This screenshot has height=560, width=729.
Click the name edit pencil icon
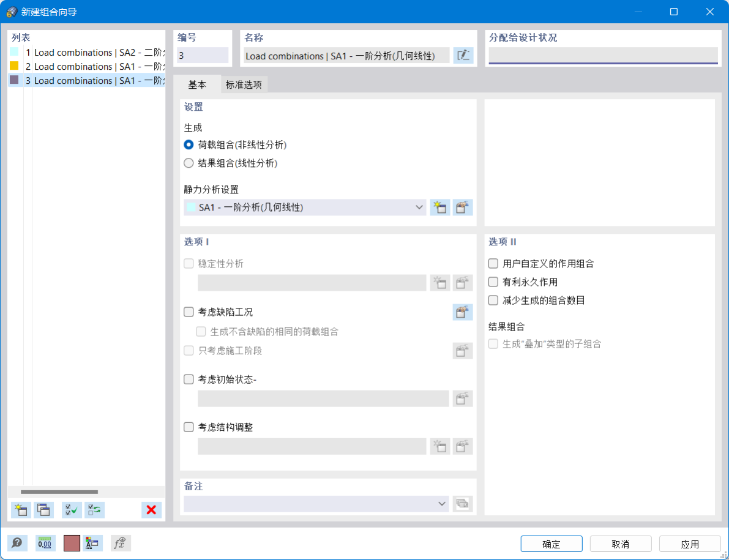click(x=463, y=55)
